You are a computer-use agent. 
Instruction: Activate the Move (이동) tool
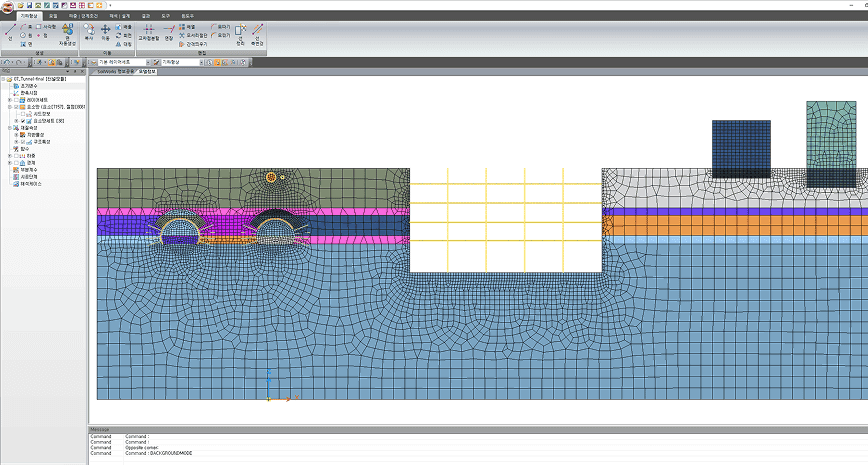pos(105,32)
